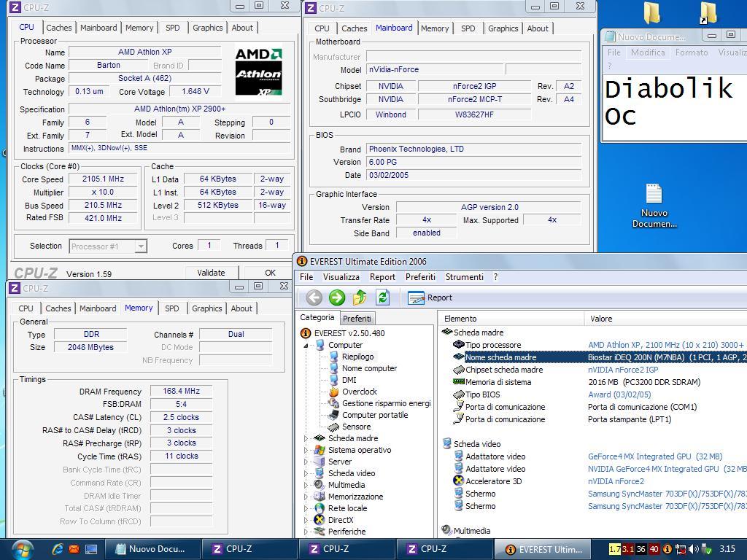Select Rete locale in the category tree
Screen dimensions: 747x560
pyautogui.click(x=347, y=508)
